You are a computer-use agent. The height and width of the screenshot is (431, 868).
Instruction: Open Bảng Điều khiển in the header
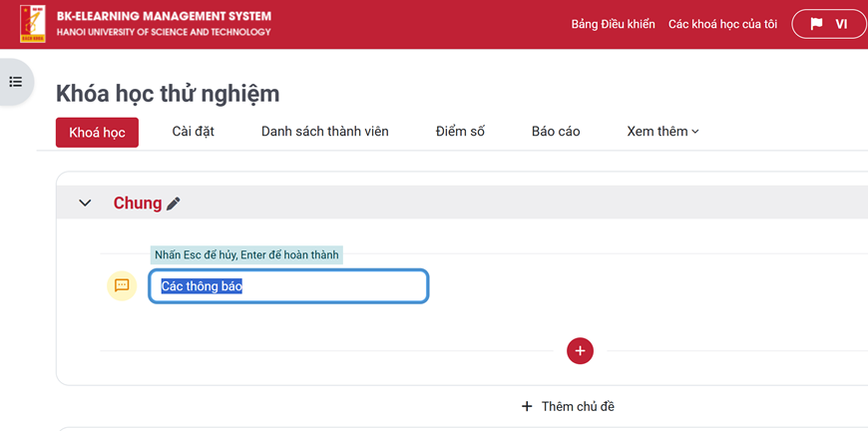point(613,24)
